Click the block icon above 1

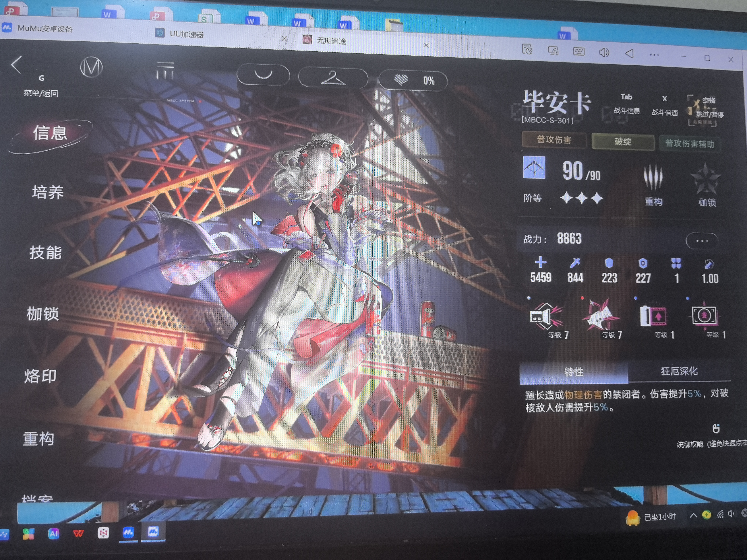[676, 263]
